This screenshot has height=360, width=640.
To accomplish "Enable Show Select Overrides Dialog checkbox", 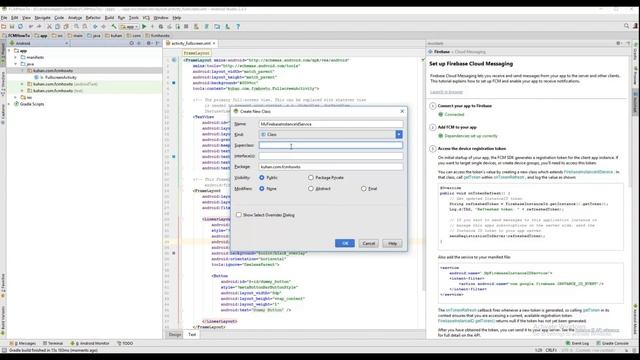I will [x=239, y=215].
